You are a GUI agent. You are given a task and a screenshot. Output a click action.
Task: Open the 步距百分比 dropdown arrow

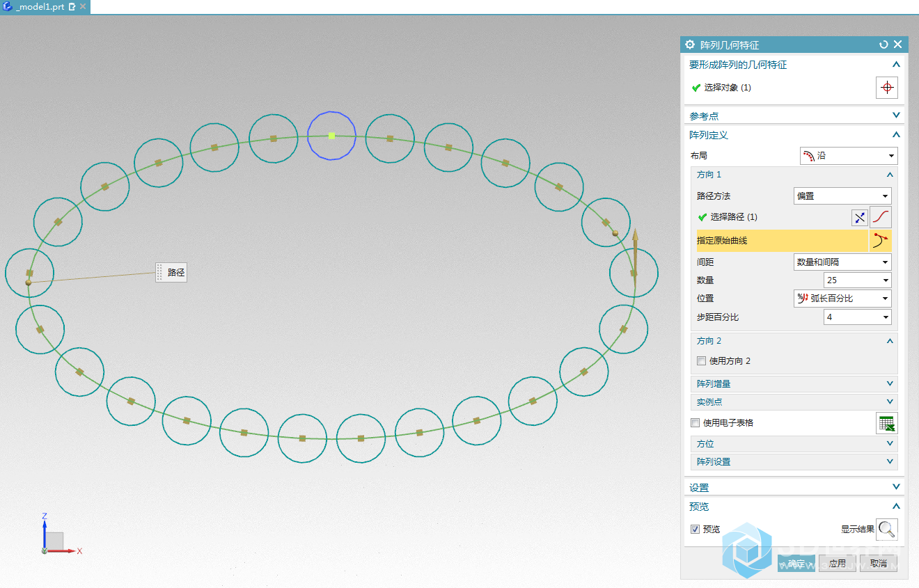click(x=886, y=317)
